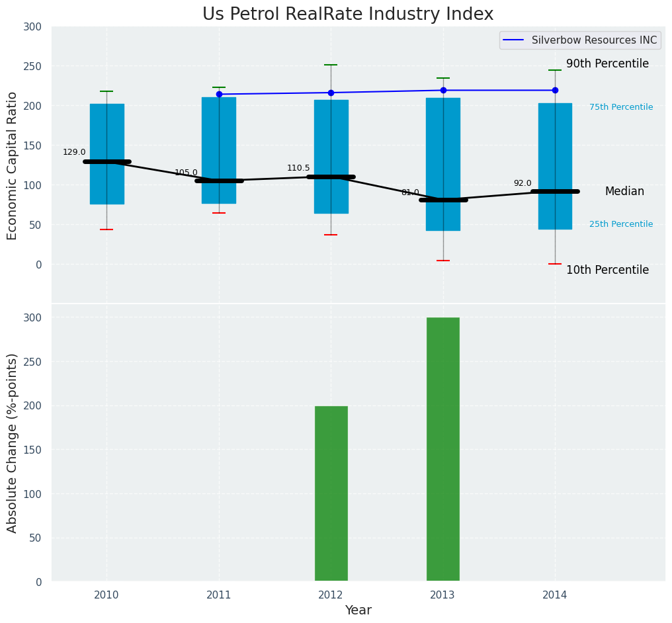Click the 2010 x-axis tick label
Viewport: 672px width, 623px height.
pos(106,595)
